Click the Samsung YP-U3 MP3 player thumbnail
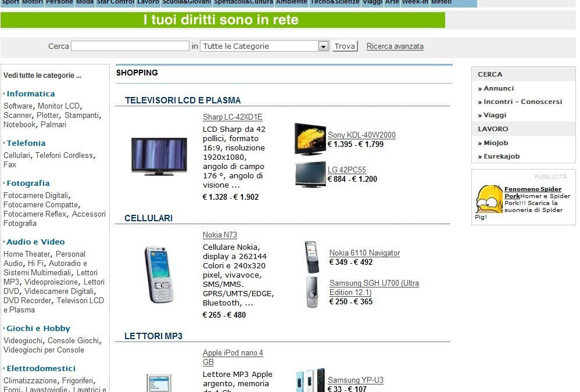 coord(310,380)
